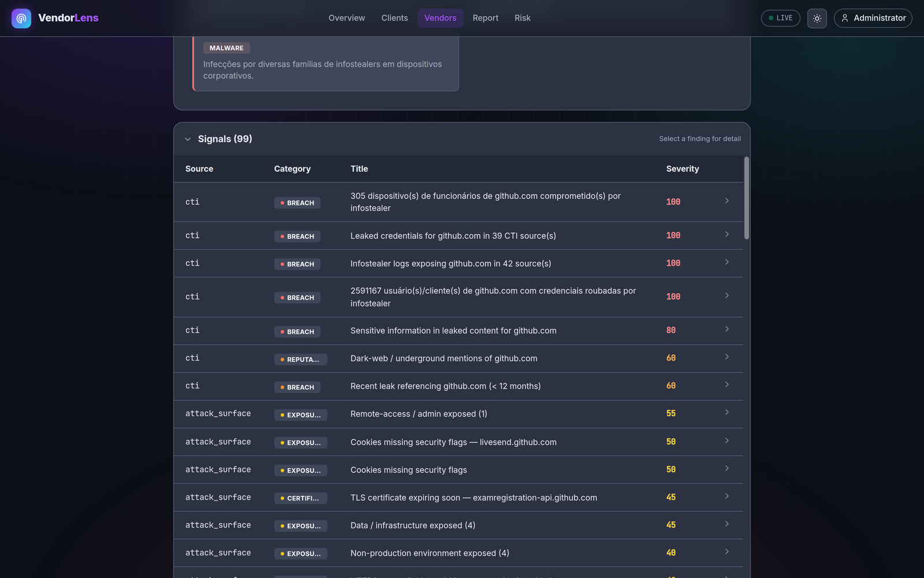
Task: Click the Category column header
Action: [292, 169]
